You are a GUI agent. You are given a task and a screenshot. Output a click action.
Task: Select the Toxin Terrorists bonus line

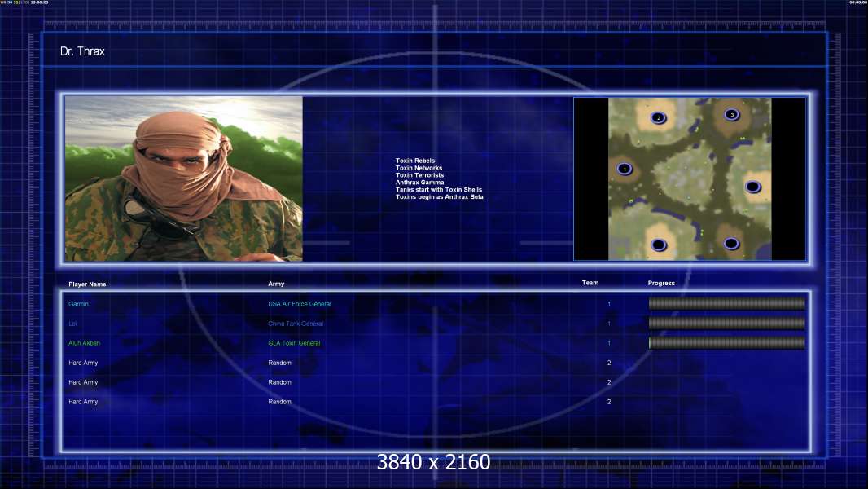419,175
